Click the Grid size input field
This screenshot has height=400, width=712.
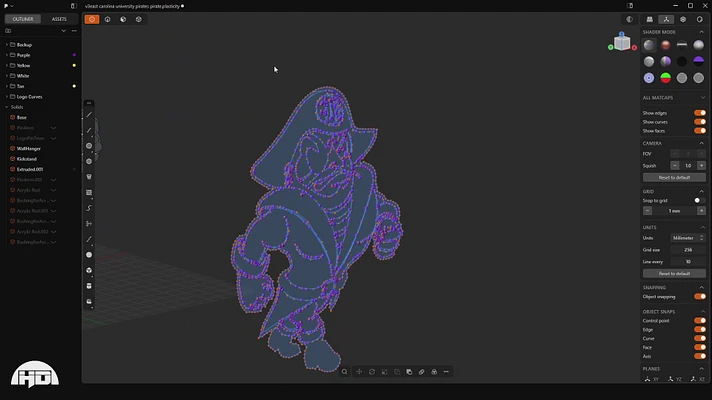point(688,250)
